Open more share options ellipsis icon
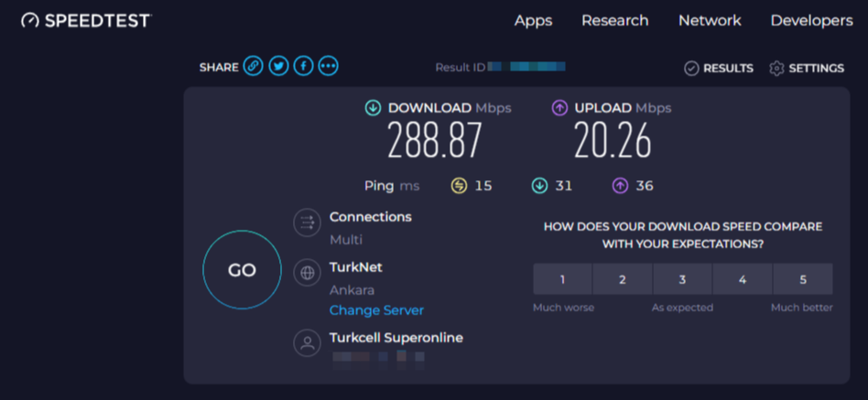The image size is (868, 400). [x=329, y=67]
